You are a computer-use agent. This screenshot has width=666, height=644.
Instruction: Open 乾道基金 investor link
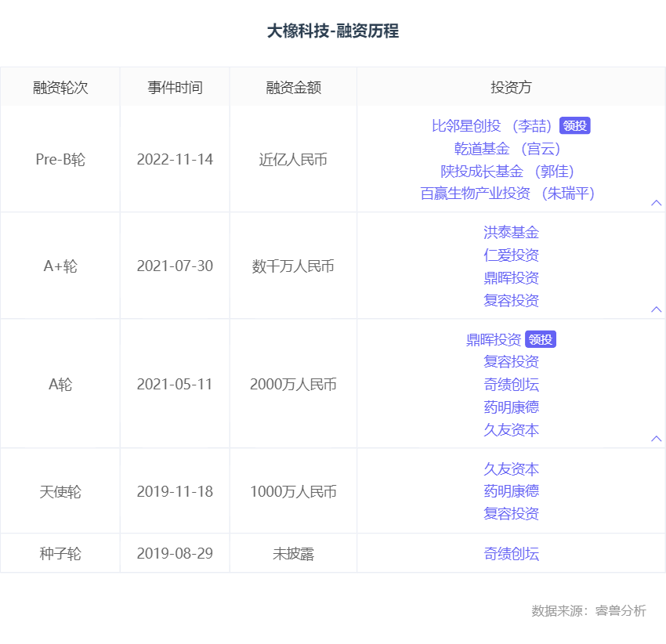point(481,149)
